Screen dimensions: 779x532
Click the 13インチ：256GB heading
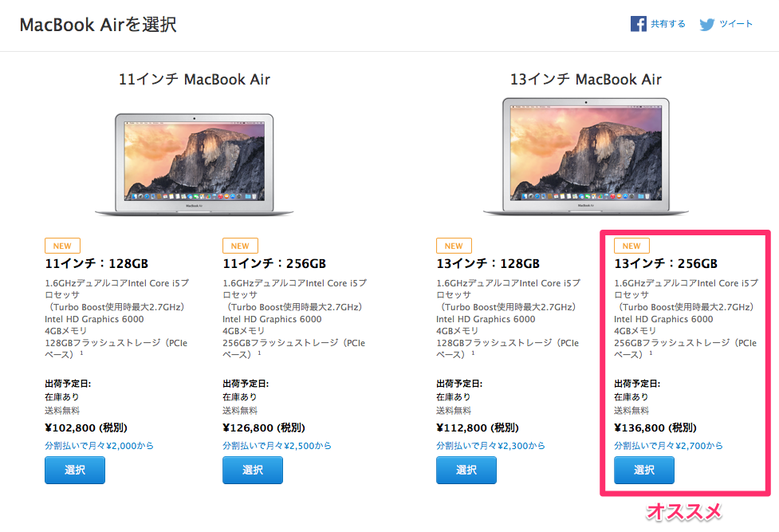click(x=666, y=263)
